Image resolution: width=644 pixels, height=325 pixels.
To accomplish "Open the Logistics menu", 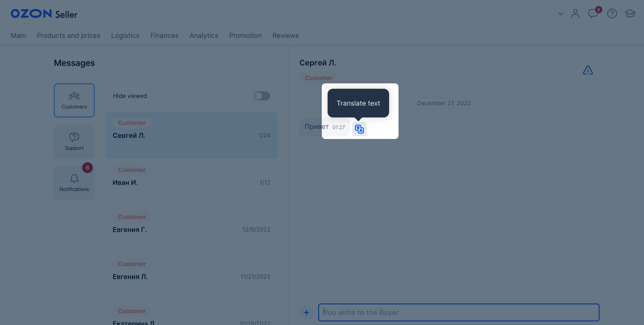I will point(125,35).
